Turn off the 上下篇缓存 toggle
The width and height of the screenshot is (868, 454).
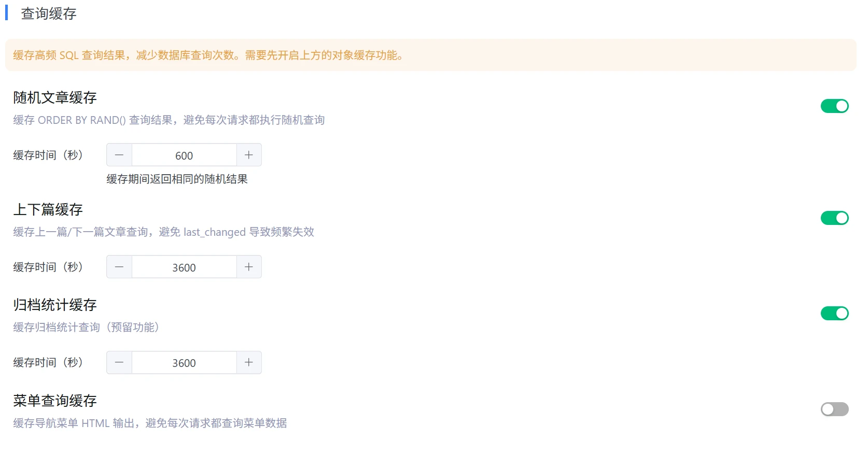tap(834, 218)
